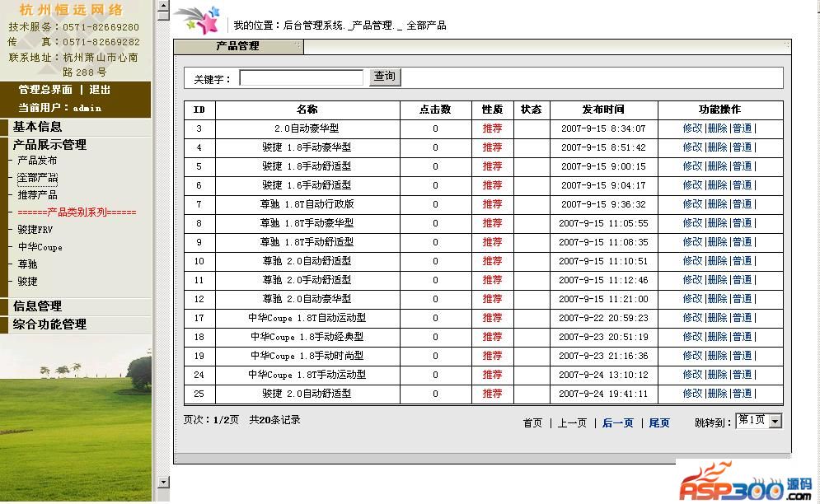
Task: Click the 共20条记录 record count text
Action: pyautogui.click(x=274, y=420)
